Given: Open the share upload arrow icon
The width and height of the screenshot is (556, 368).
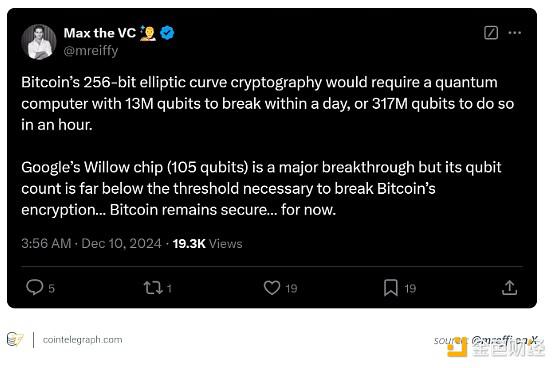Looking at the screenshot, I should point(510,288).
